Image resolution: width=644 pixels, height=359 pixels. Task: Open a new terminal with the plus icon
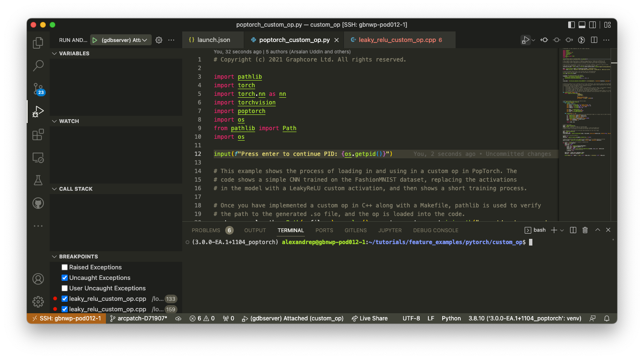[x=553, y=230]
